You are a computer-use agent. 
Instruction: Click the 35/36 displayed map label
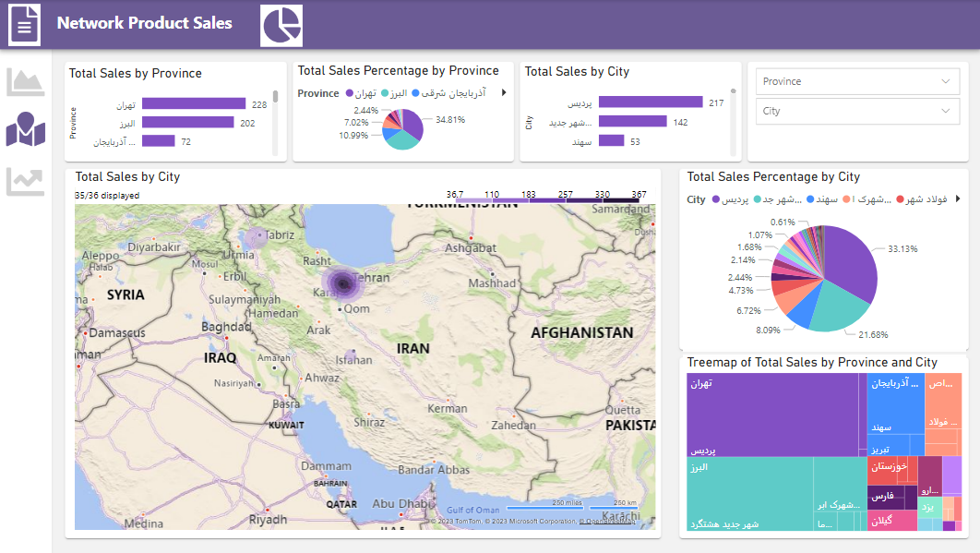pos(107,195)
